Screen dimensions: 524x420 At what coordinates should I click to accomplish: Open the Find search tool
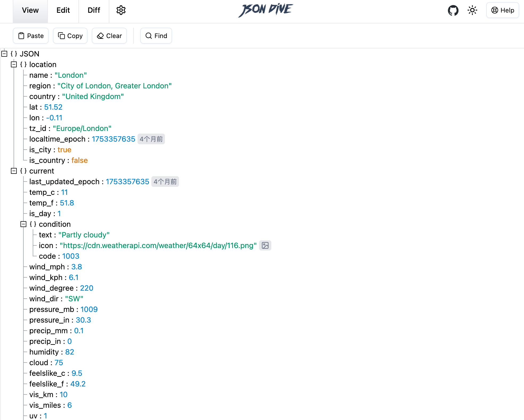[156, 36]
